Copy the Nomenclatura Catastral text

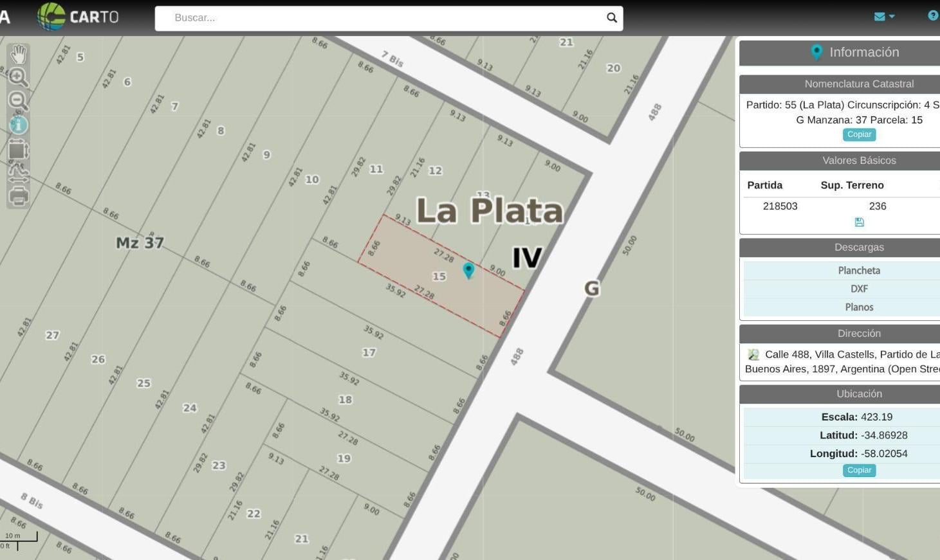pos(859,134)
